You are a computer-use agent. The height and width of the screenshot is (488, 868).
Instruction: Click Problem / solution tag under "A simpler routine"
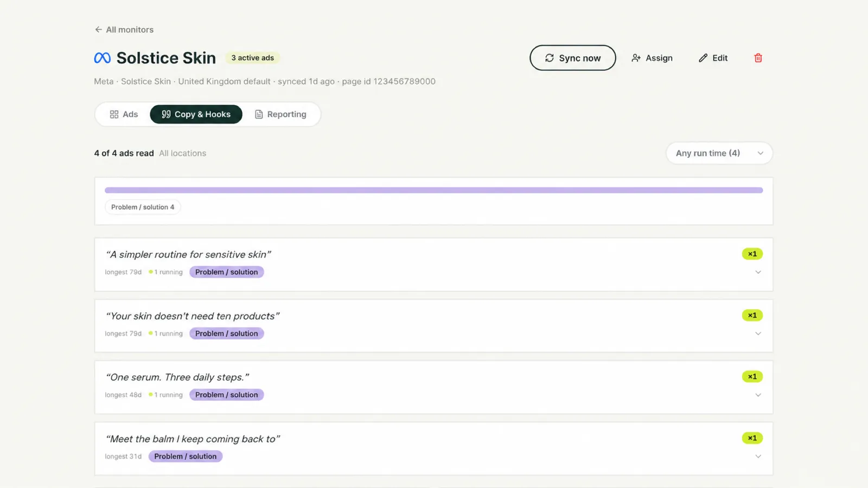coord(227,272)
